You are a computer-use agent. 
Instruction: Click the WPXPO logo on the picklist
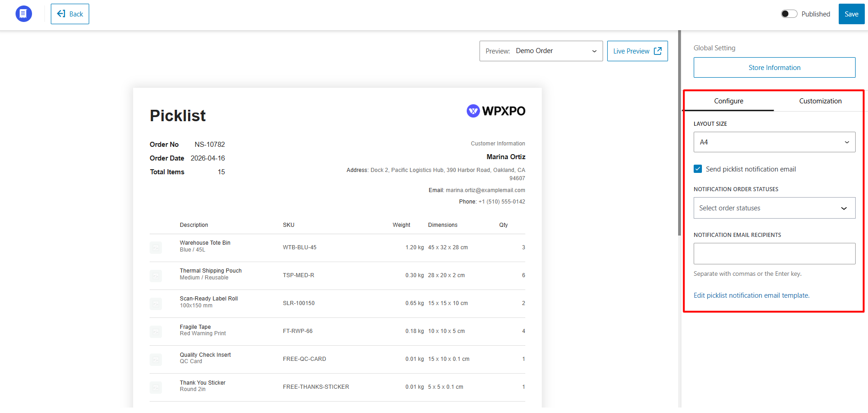point(496,111)
